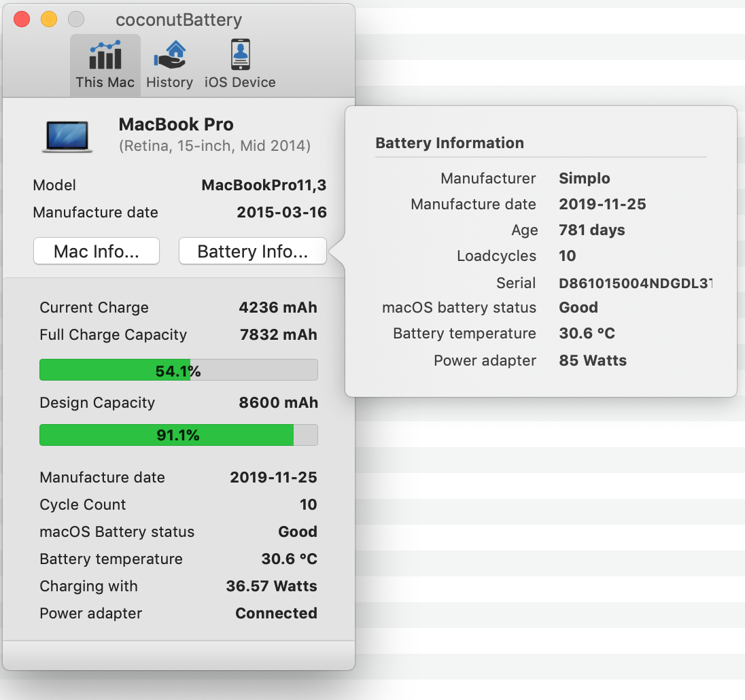Click the Charging with label
The width and height of the screenshot is (745, 700).
[89, 586]
